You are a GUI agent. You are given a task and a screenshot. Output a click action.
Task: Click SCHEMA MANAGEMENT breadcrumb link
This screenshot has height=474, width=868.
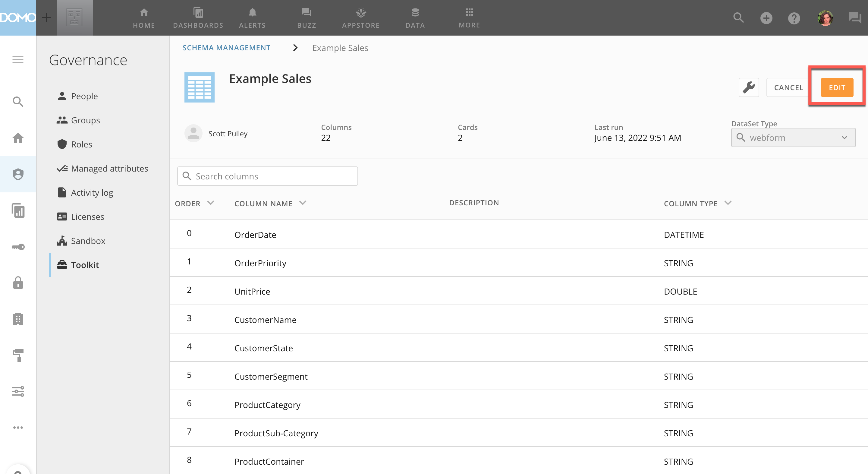[x=226, y=48]
